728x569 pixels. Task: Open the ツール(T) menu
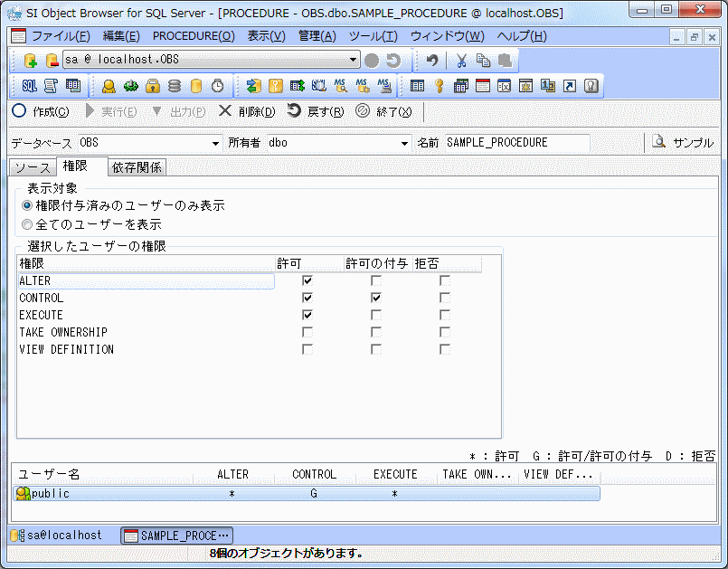(x=373, y=36)
